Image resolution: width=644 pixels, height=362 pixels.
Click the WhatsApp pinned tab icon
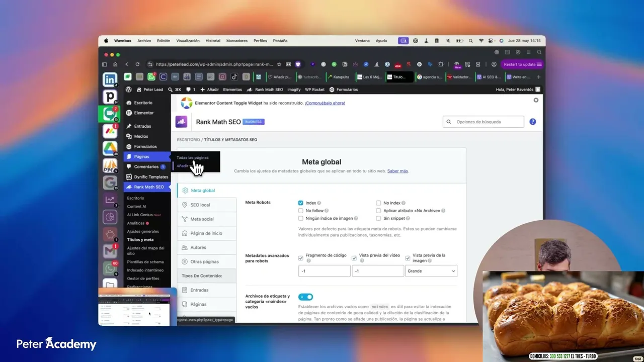click(151, 77)
